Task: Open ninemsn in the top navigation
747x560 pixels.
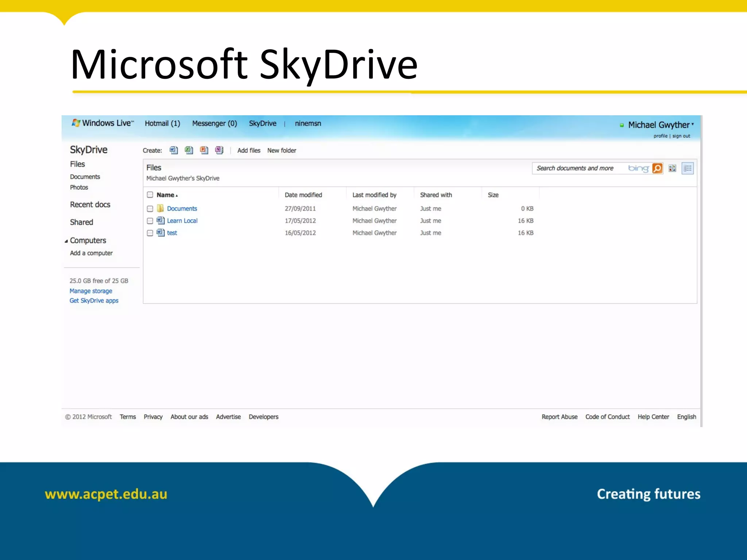Action: click(x=308, y=124)
